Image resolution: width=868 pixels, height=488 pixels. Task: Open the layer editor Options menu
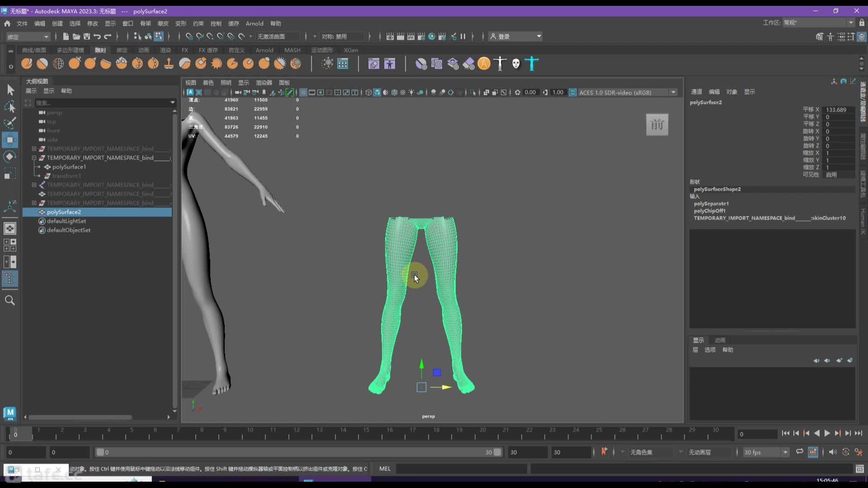710,350
